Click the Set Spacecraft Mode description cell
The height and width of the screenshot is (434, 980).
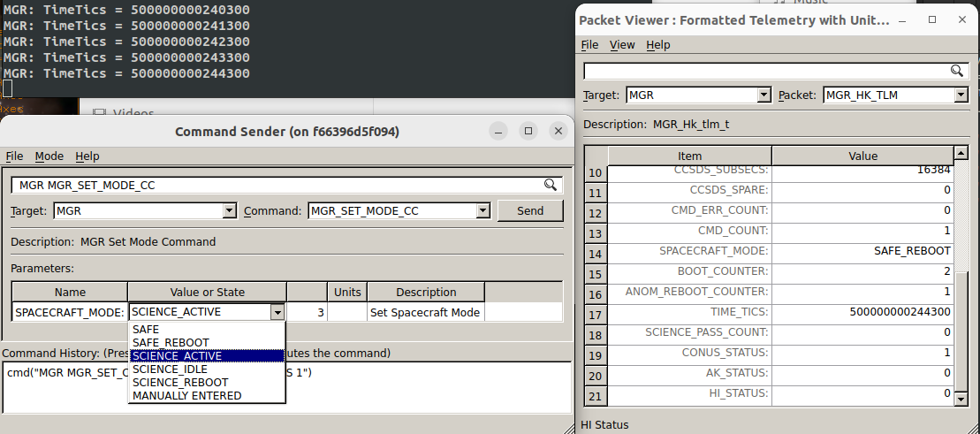(x=426, y=312)
